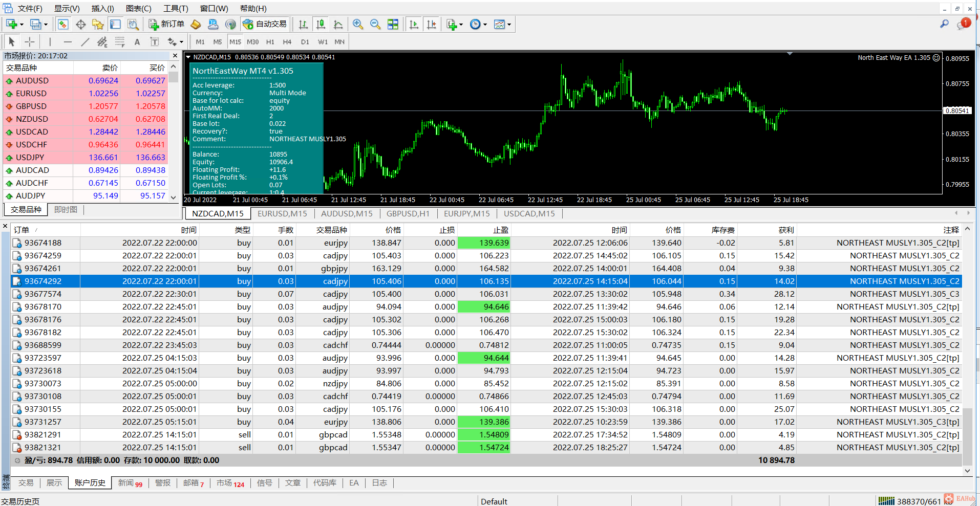Image resolution: width=980 pixels, height=506 pixels.
Task: Open a new chart window icon
Action: tap(11, 24)
